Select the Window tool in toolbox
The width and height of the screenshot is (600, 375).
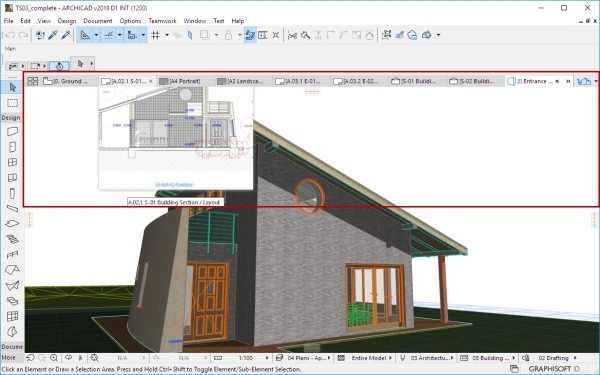coord(12,162)
